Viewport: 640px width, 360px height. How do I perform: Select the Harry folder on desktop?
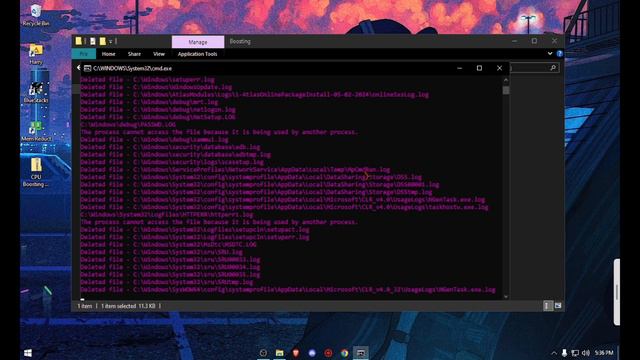coord(36,54)
